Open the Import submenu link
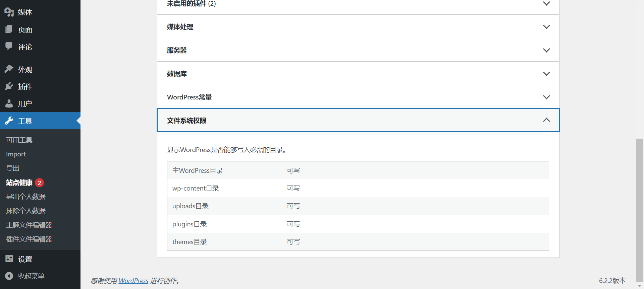This screenshot has width=644, height=289. tap(16, 154)
